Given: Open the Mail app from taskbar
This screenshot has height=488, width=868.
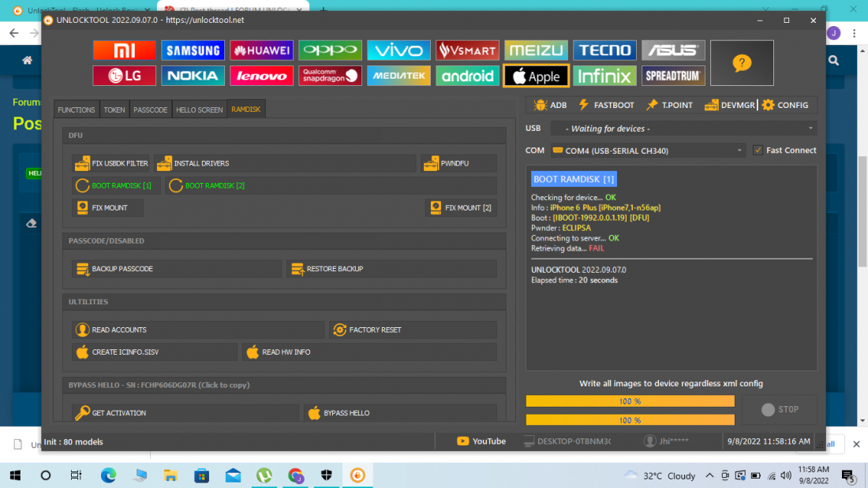Looking at the screenshot, I should click(x=233, y=475).
